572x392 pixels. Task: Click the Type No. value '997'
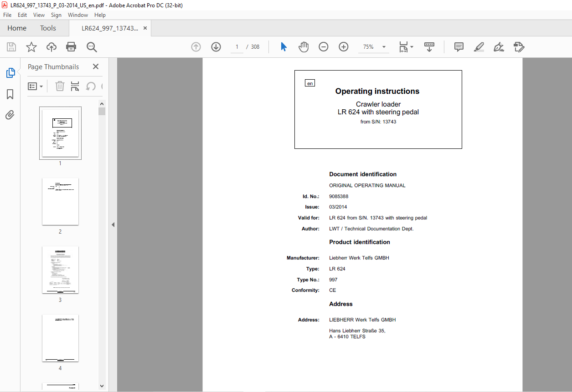click(333, 280)
